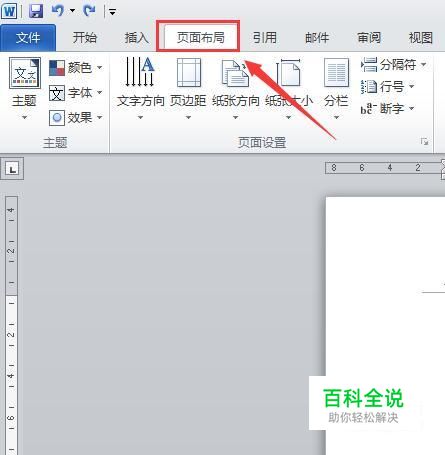The height and width of the screenshot is (455, 445).
Task: Click the 纸张大小 paper size icon
Action: click(289, 73)
